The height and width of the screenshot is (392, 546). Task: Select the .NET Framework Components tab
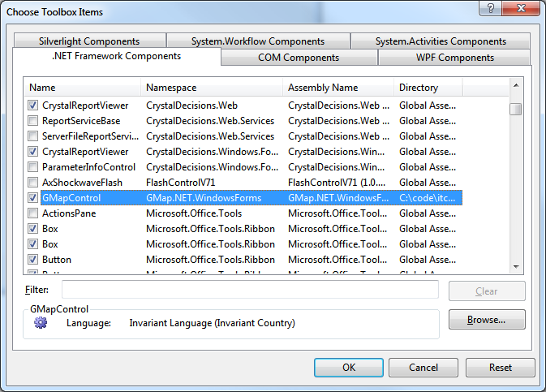point(117,56)
